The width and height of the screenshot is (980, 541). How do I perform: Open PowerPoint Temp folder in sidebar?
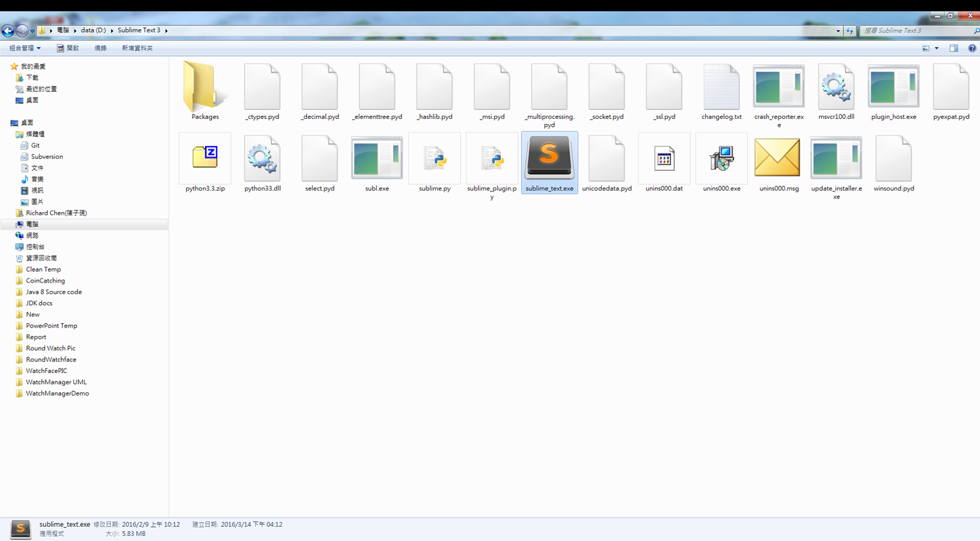click(51, 326)
